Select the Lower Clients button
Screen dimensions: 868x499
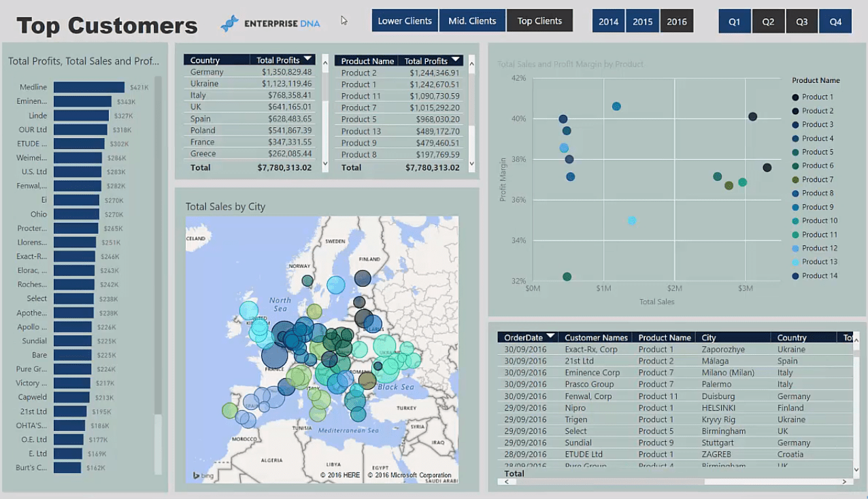point(405,20)
